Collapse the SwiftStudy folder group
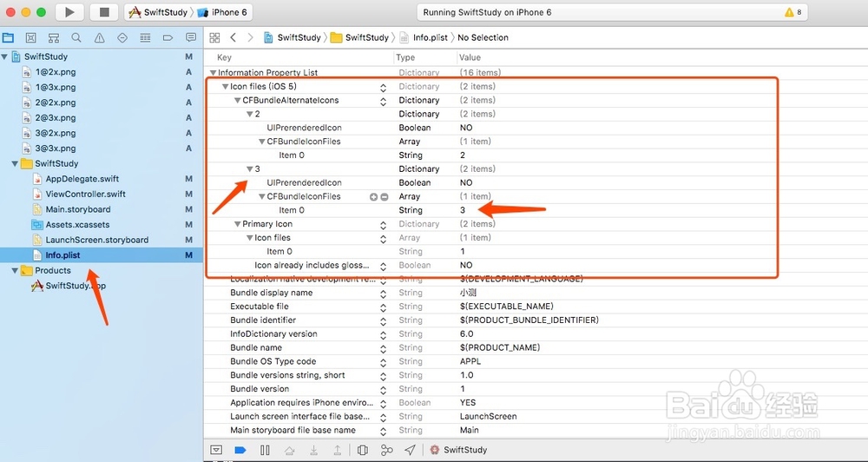Screen dimensions: 868x462 [x=15, y=164]
